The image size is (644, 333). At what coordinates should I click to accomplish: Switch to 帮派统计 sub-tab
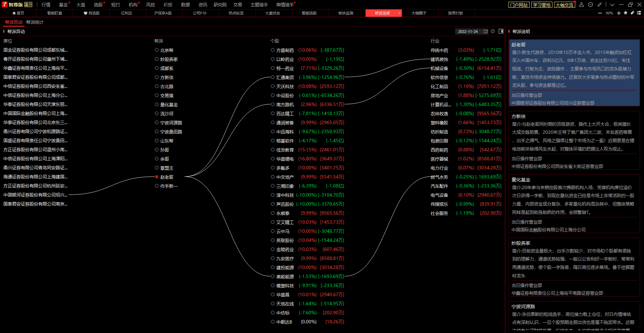click(x=35, y=22)
